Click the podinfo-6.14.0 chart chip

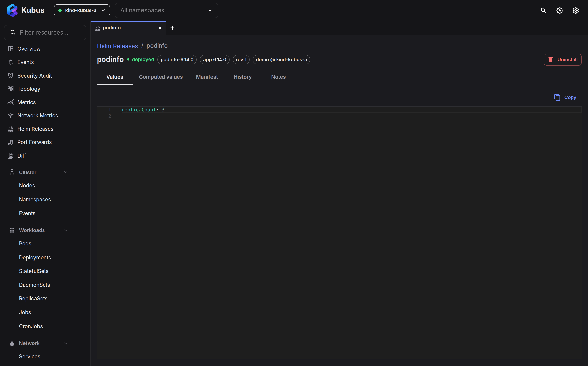click(177, 59)
